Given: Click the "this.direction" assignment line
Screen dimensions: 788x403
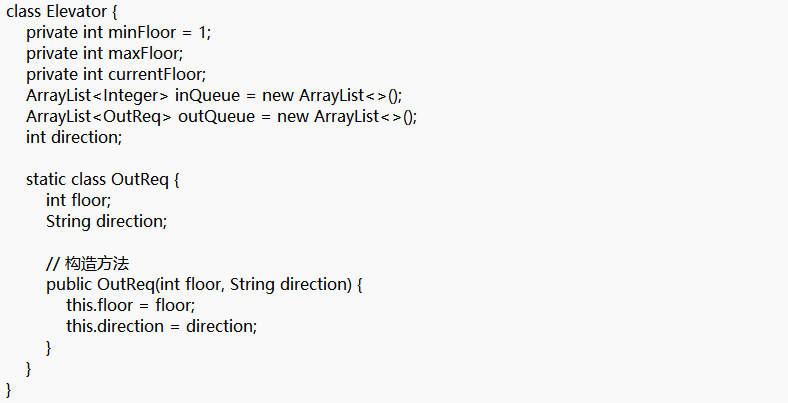Looking at the screenshot, I should (x=161, y=326).
